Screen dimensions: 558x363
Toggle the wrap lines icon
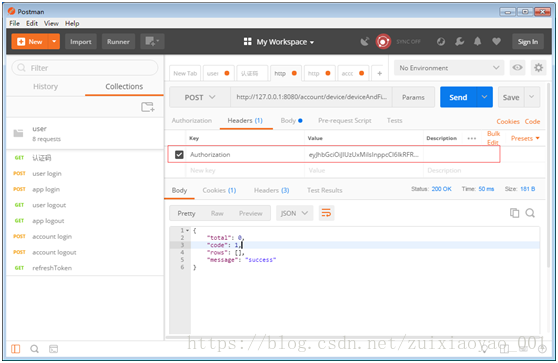[326, 213]
